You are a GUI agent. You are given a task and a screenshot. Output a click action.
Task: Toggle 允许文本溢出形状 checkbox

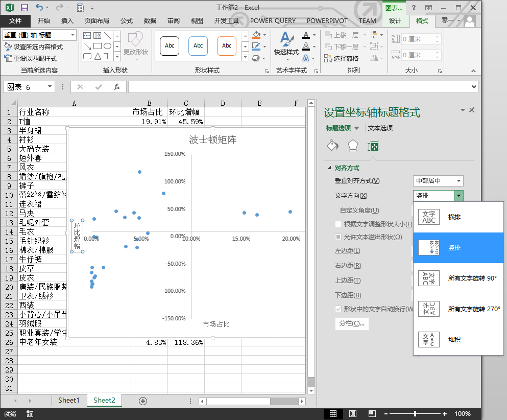coord(338,237)
